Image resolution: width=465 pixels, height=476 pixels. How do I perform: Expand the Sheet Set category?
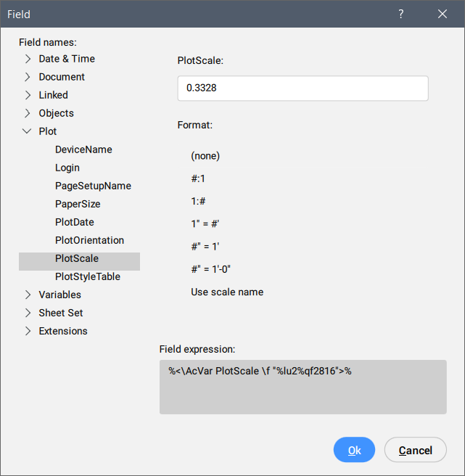[x=28, y=313]
